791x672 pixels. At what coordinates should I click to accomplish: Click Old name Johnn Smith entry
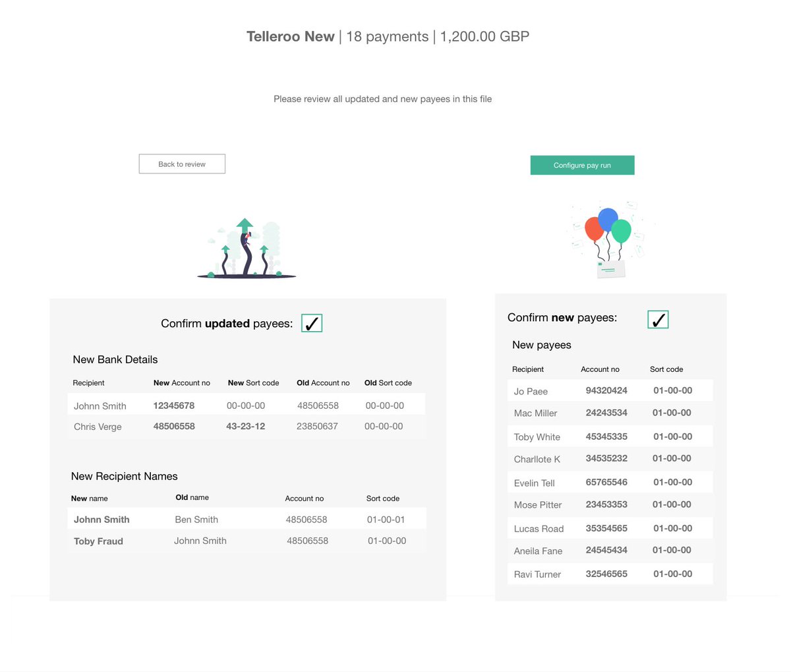(x=200, y=541)
